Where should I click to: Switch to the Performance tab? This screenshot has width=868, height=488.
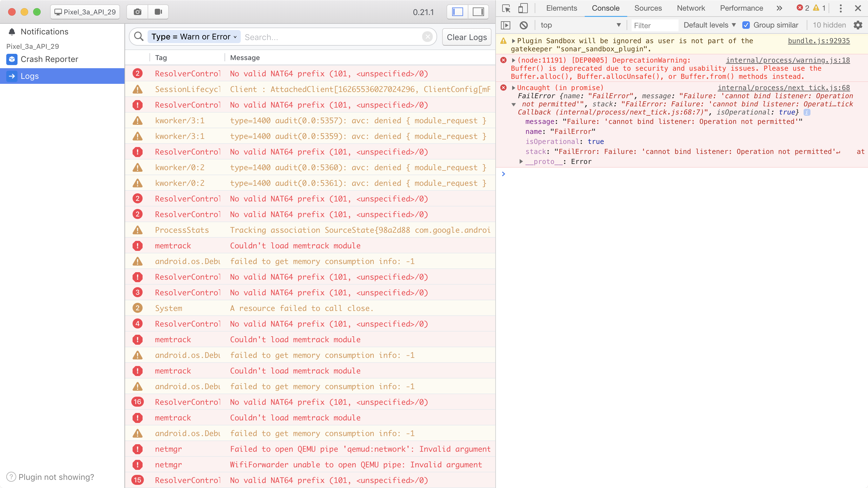(741, 8)
